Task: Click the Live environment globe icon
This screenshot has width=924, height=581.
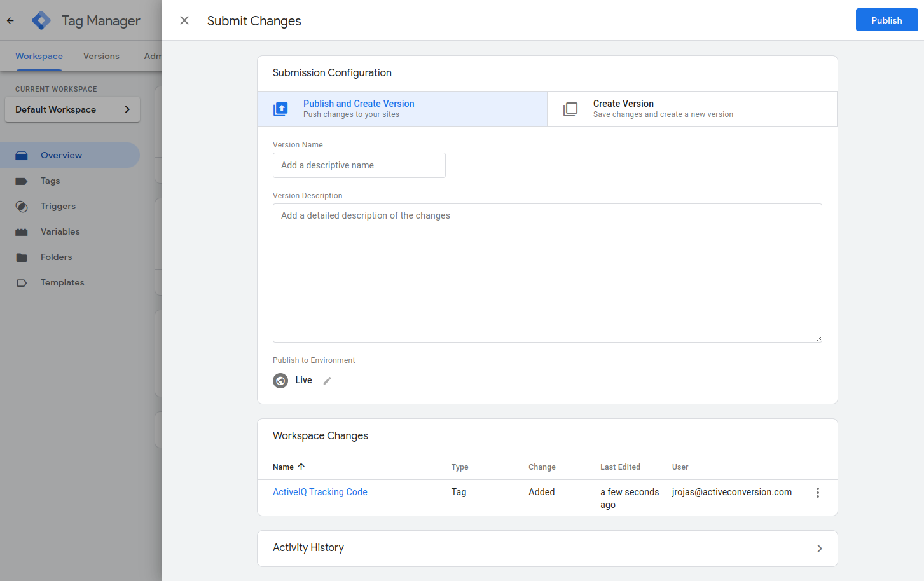Action: [280, 381]
